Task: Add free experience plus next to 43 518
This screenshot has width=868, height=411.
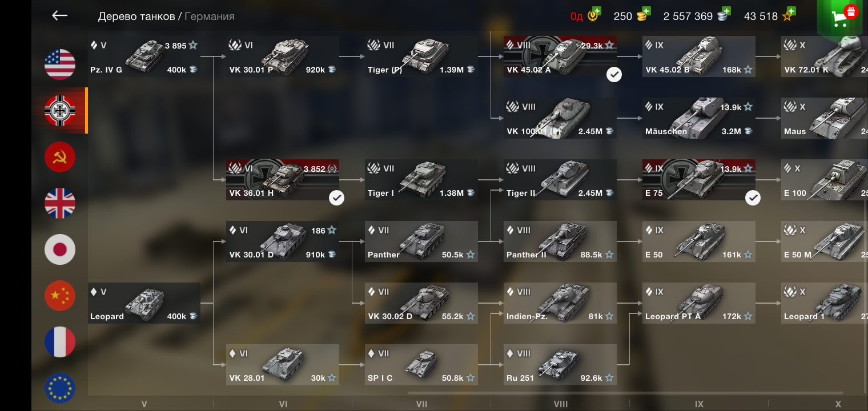Action: (x=790, y=11)
